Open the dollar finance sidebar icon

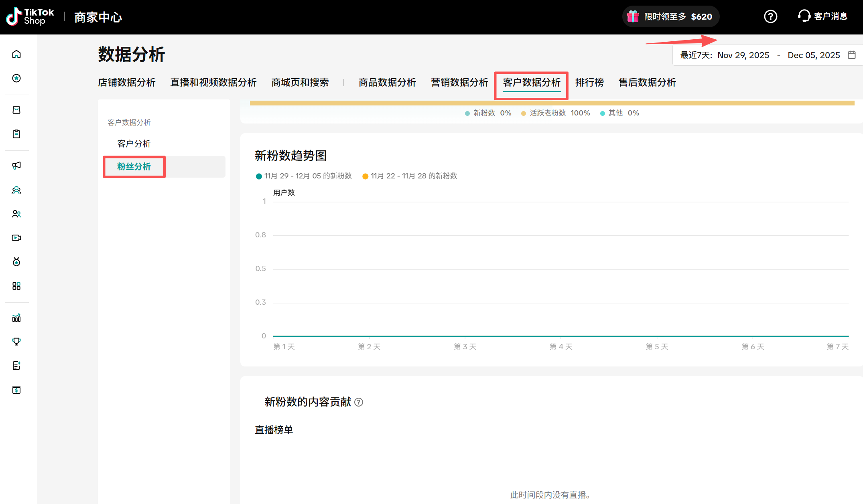16,390
